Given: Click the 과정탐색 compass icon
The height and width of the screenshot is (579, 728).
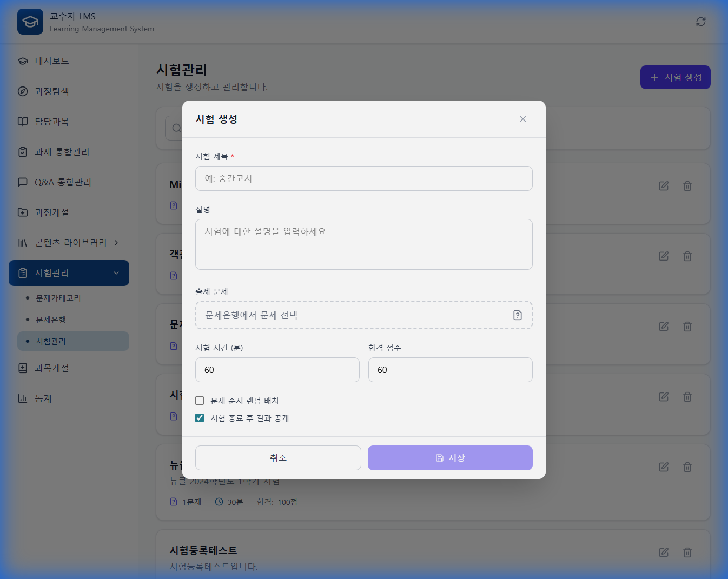Looking at the screenshot, I should pyautogui.click(x=22, y=91).
